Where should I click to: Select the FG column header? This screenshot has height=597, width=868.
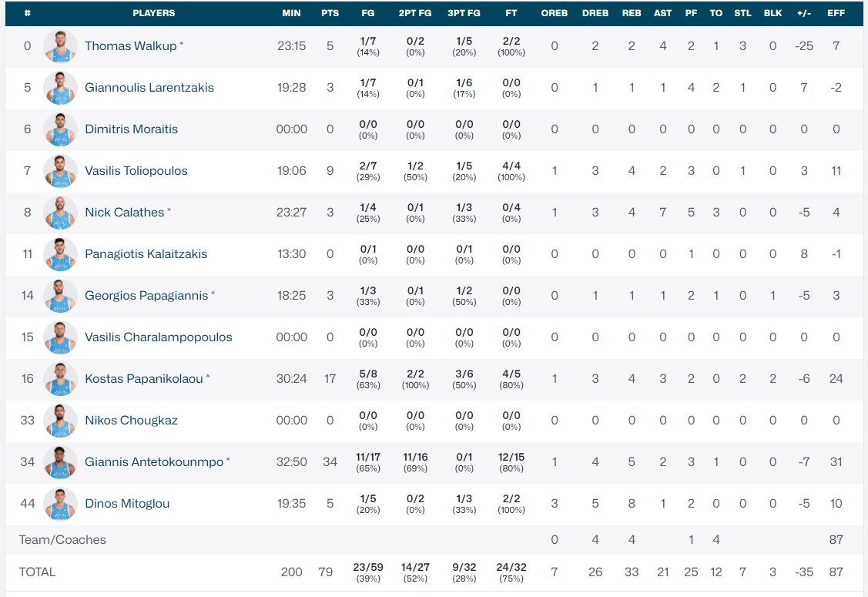click(x=368, y=13)
